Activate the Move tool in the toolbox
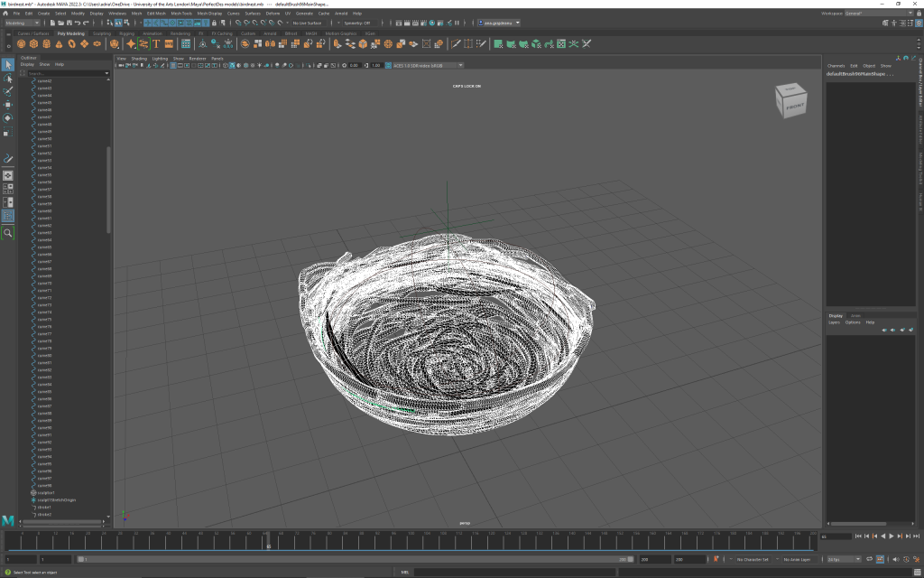Screen dimensions: 924x578 click(7, 105)
